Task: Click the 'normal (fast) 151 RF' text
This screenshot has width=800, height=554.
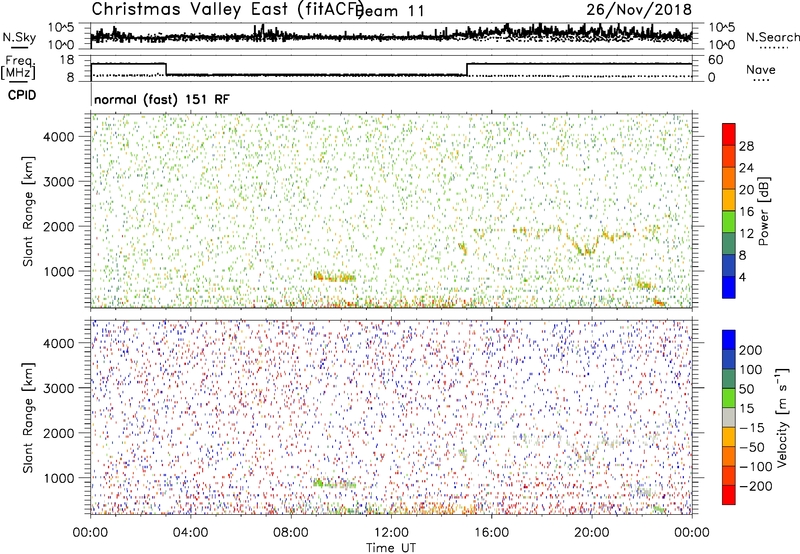Action: click(x=162, y=99)
